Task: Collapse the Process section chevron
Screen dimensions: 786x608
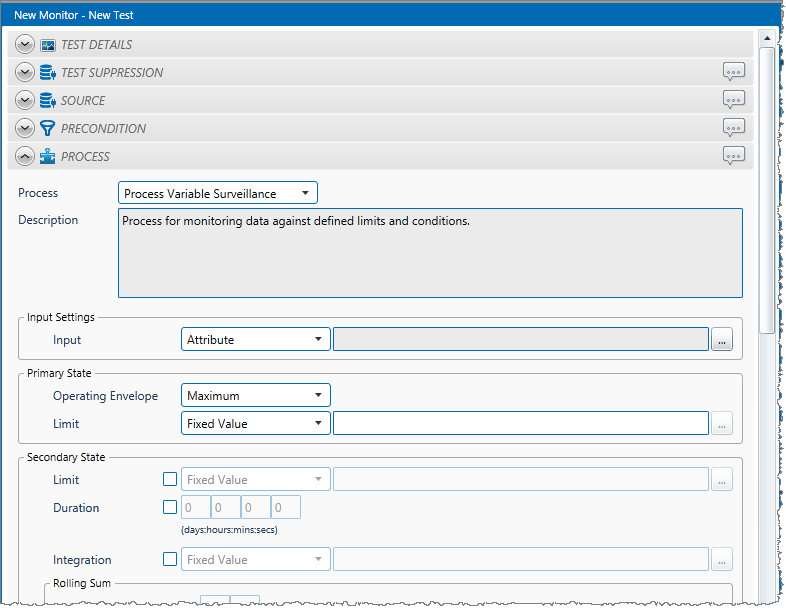Action: point(25,156)
